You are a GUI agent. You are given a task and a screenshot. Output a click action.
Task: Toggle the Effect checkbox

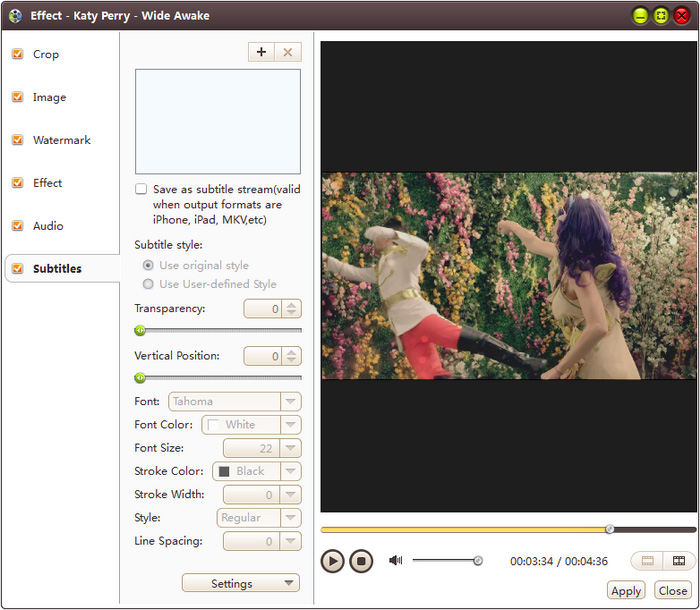17,183
